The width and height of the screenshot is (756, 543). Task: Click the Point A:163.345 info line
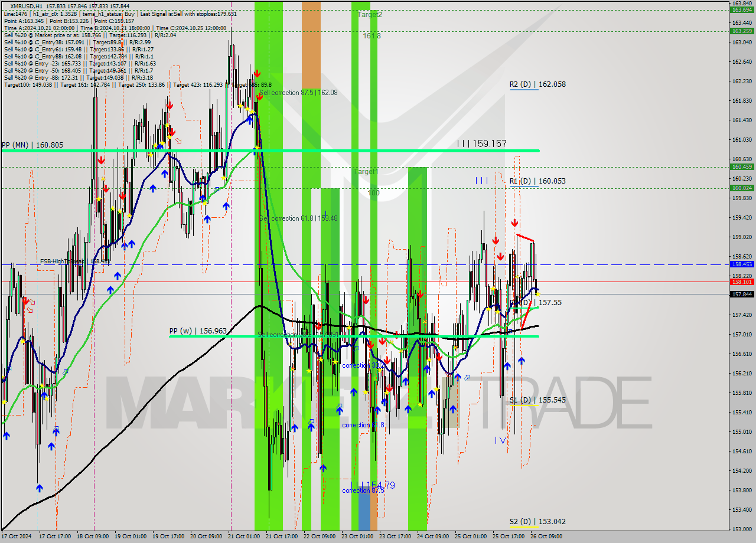point(69,21)
